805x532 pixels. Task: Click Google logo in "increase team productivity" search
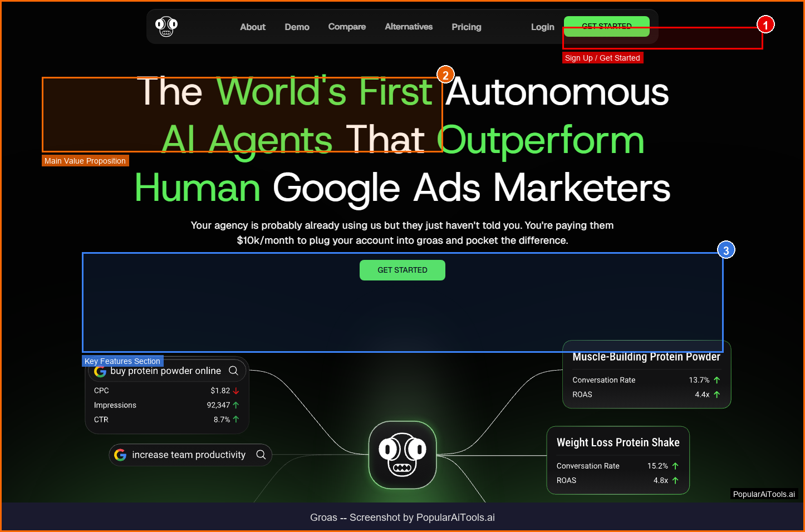(120, 455)
